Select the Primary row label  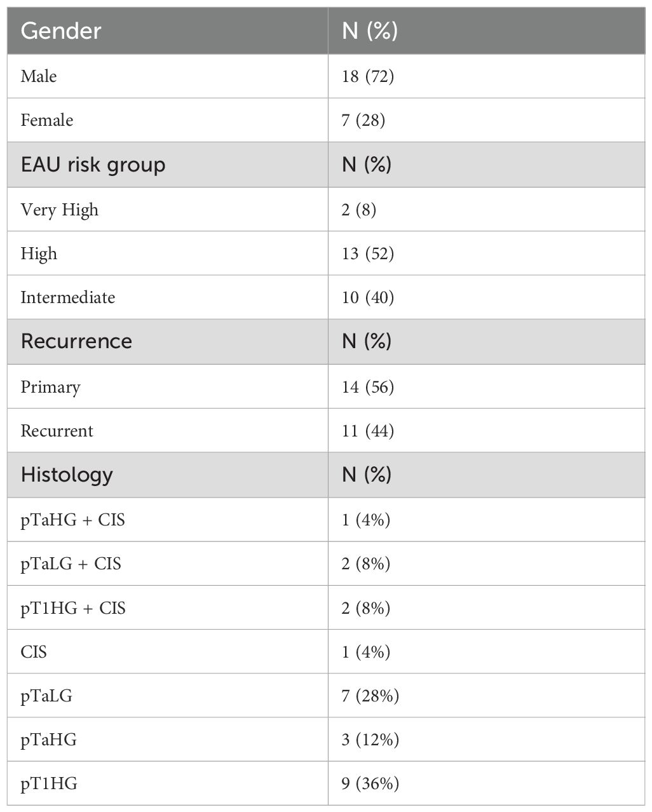click(51, 387)
